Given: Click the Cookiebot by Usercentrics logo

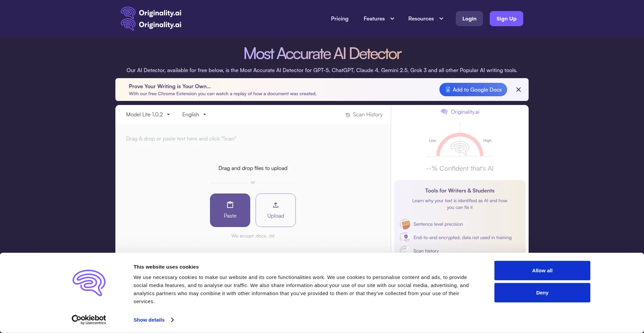Looking at the screenshot, I should click(89, 320).
